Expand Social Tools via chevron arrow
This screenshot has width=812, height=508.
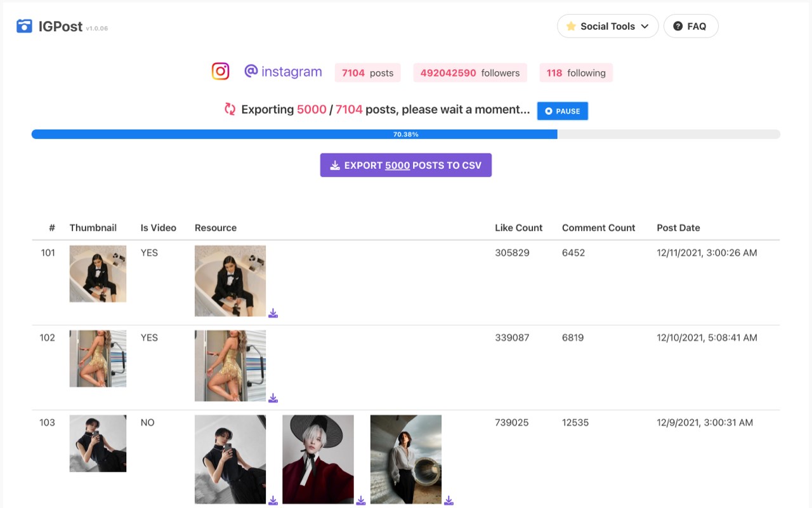[x=645, y=26]
